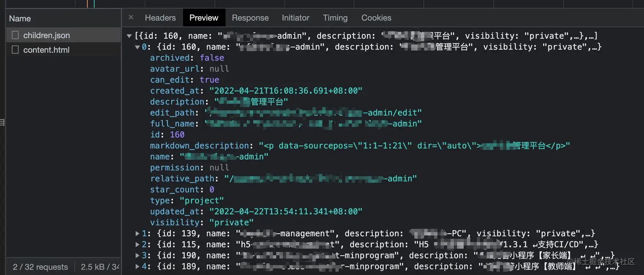The width and height of the screenshot is (644, 275).
Task: Open the Cookies tab
Action: 376,18
